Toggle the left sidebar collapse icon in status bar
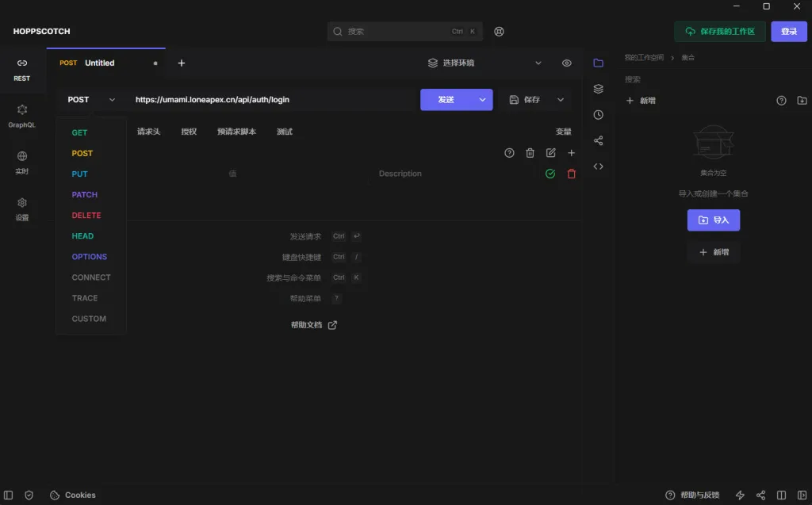The image size is (812, 505). [x=9, y=495]
